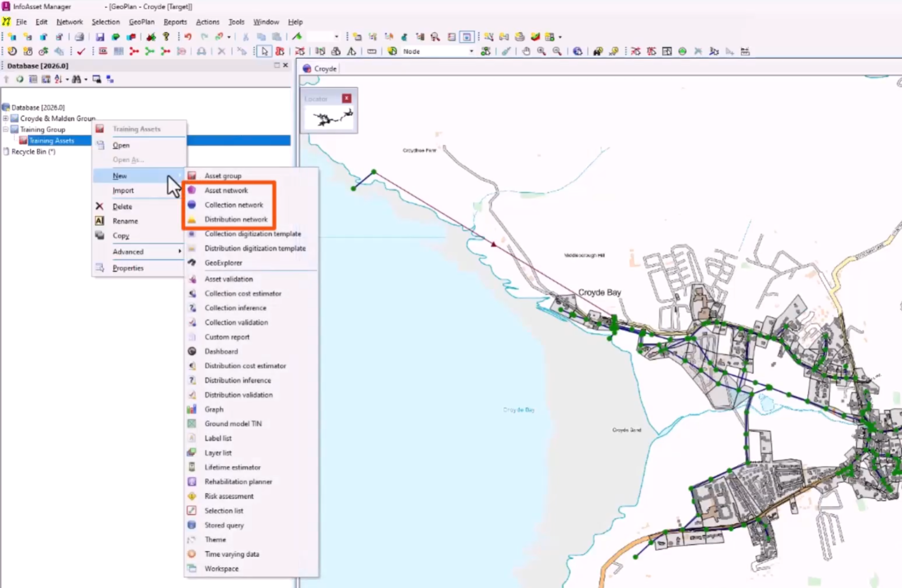Image resolution: width=902 pixels, height=588 pixels.
Task: Choose Delete for Training Assets
Action: pos(122,206)
